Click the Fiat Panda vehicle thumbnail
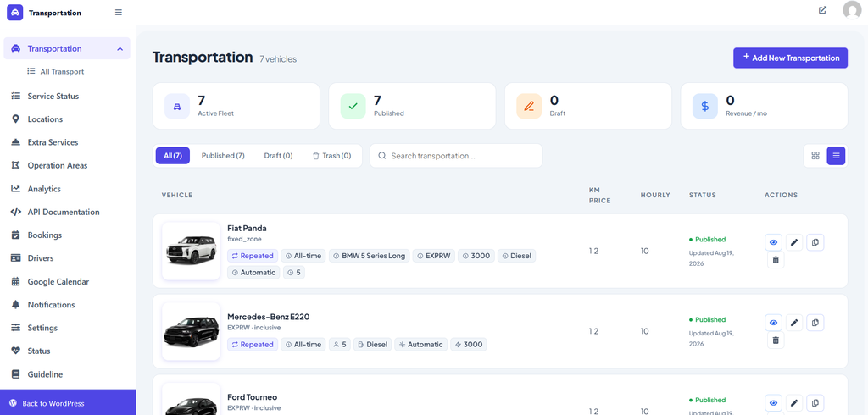 191,252
